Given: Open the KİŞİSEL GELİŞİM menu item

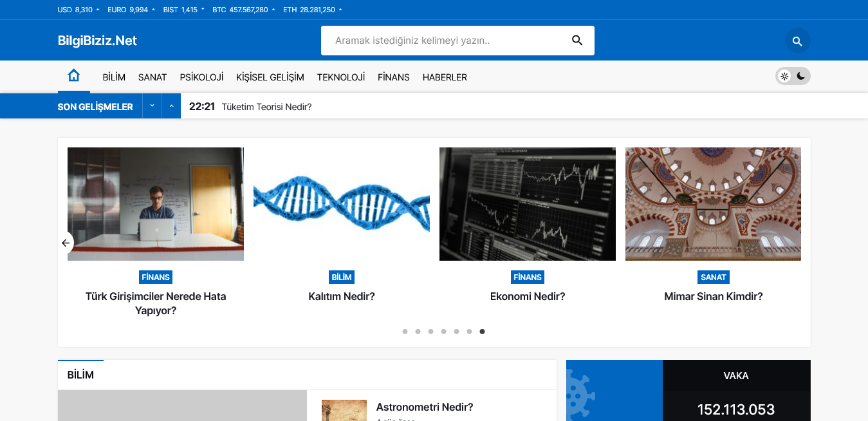Looking at the screenshot, I should (270, 77).
